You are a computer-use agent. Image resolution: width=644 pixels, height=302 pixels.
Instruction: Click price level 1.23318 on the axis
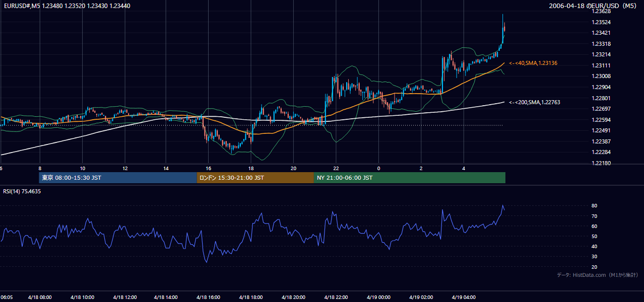(602, 44)
